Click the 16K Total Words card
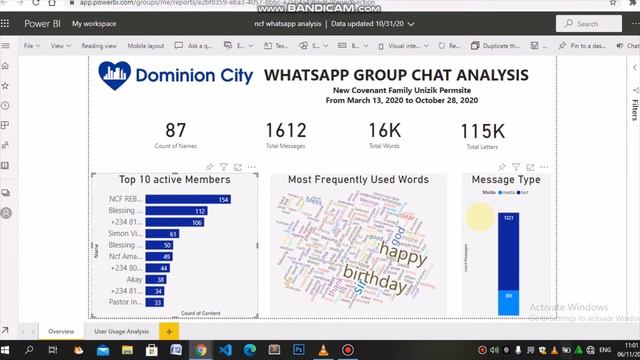 click(x=384, y=136)
